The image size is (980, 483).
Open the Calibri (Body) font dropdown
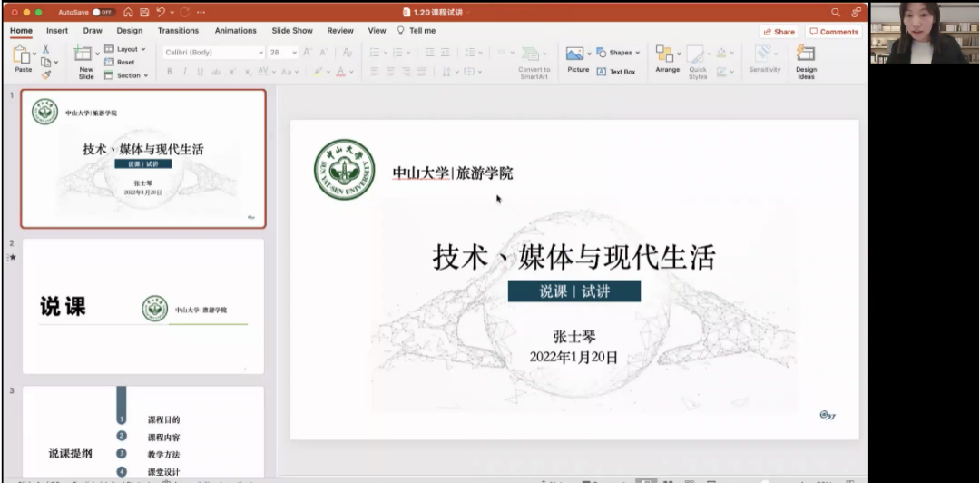(214, 53)
